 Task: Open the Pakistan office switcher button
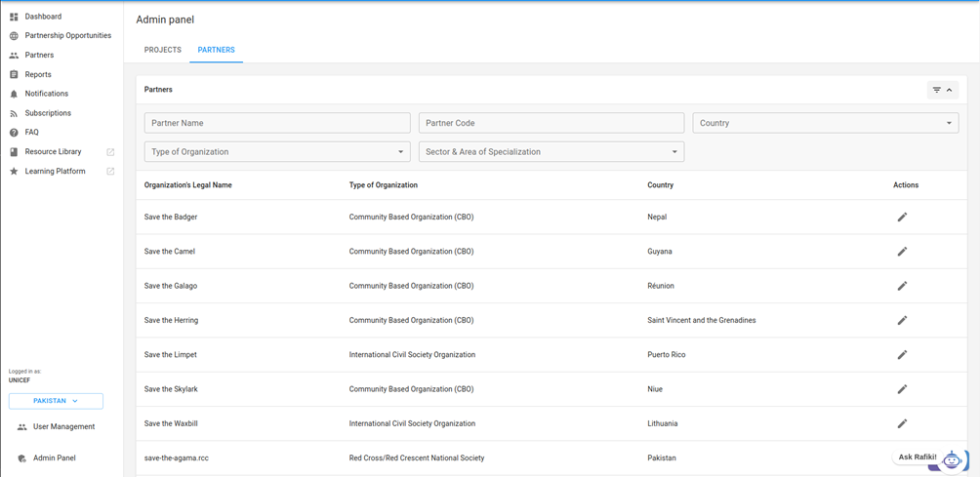coord(56,401)
